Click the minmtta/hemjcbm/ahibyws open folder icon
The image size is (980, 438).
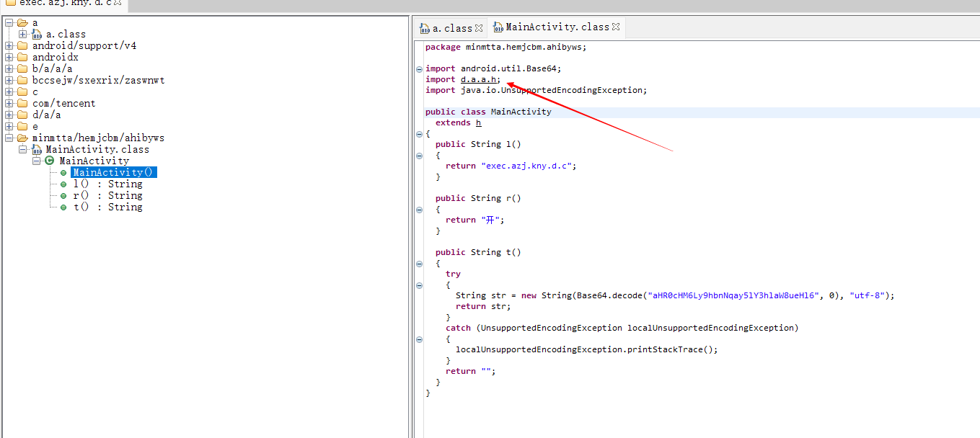tap(22, 138)
